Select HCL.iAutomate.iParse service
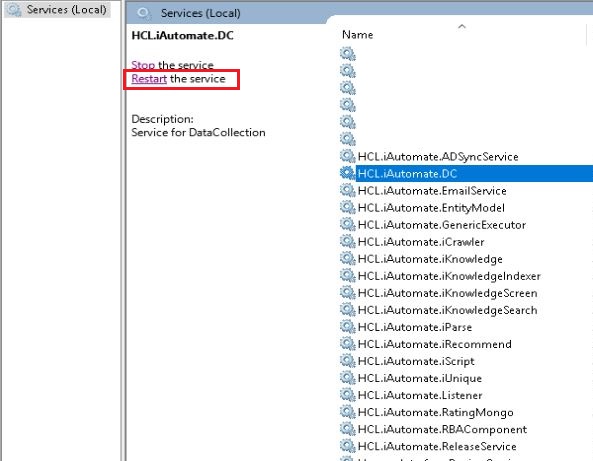 click(415, 327)
